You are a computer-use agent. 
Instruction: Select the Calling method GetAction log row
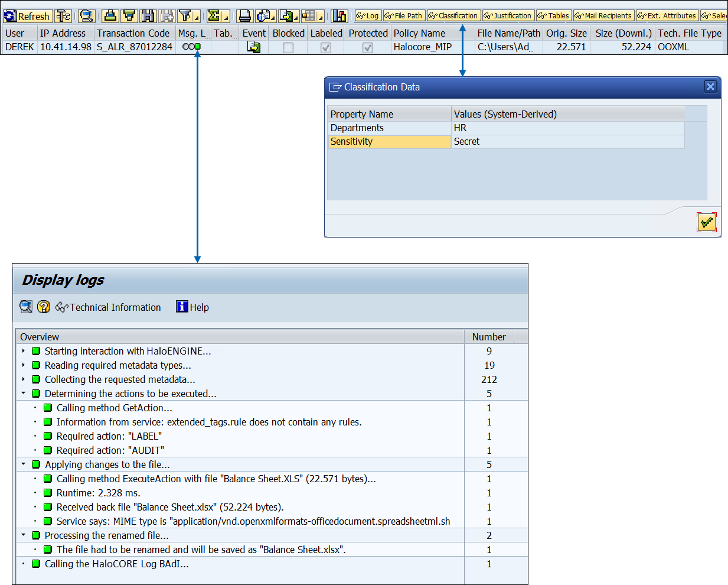click(272, 408)
